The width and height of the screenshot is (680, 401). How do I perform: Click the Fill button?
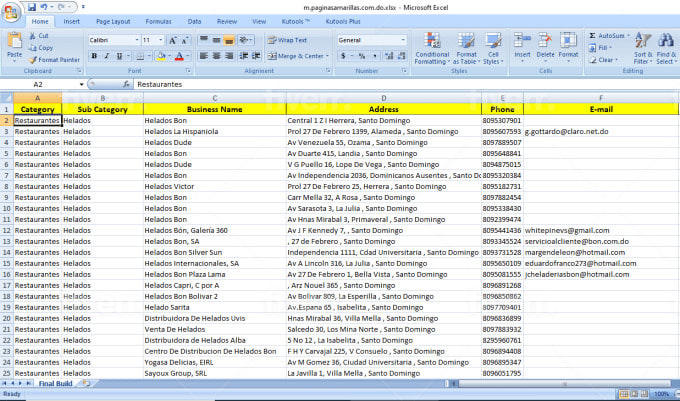(601, 48)
